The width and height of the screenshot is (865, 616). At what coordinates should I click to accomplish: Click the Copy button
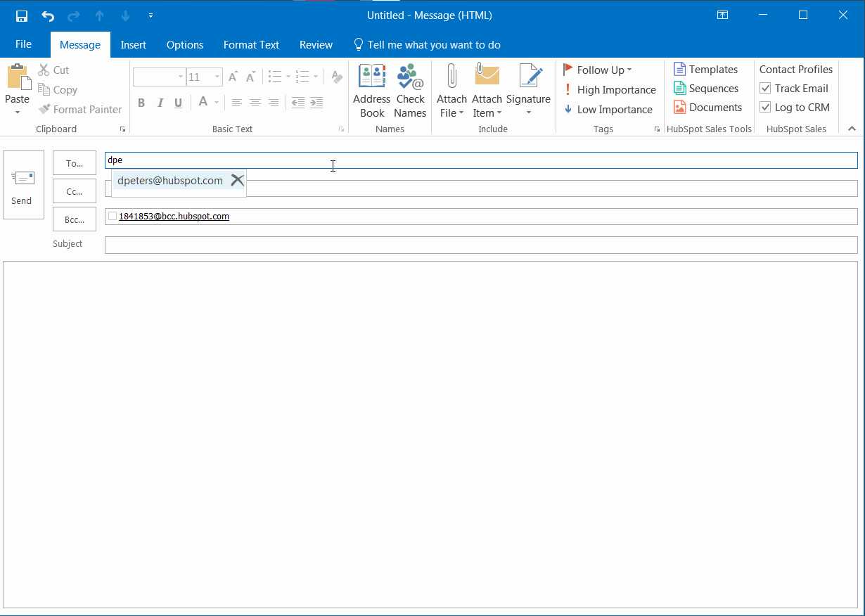(x=58, y=90)
